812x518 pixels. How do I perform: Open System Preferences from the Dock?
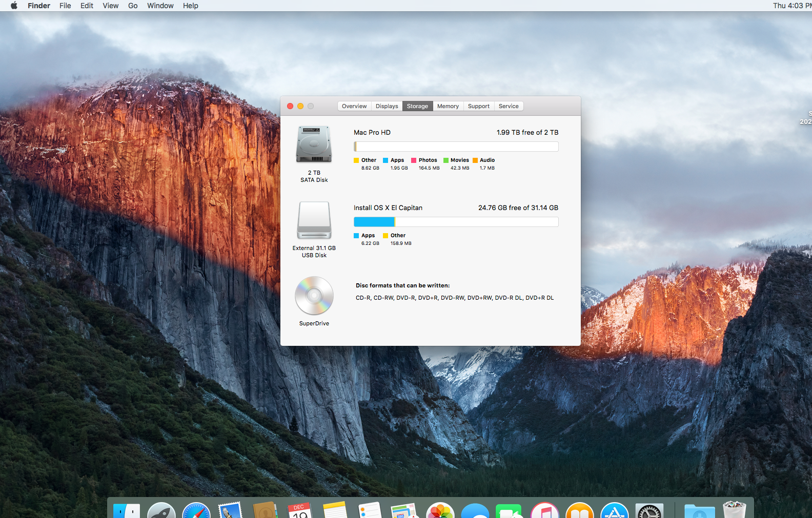[x=649, y=510]
